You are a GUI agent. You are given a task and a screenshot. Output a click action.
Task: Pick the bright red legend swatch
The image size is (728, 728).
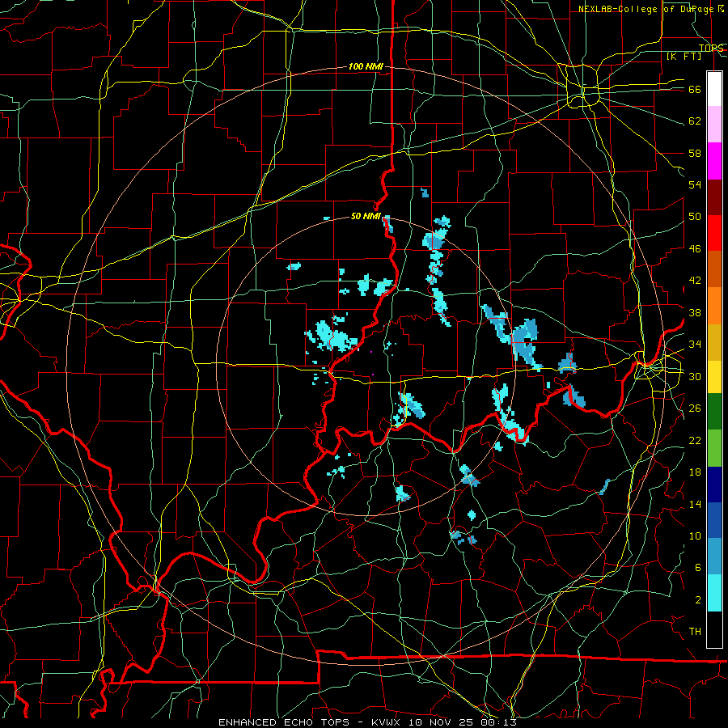point(714,233)
